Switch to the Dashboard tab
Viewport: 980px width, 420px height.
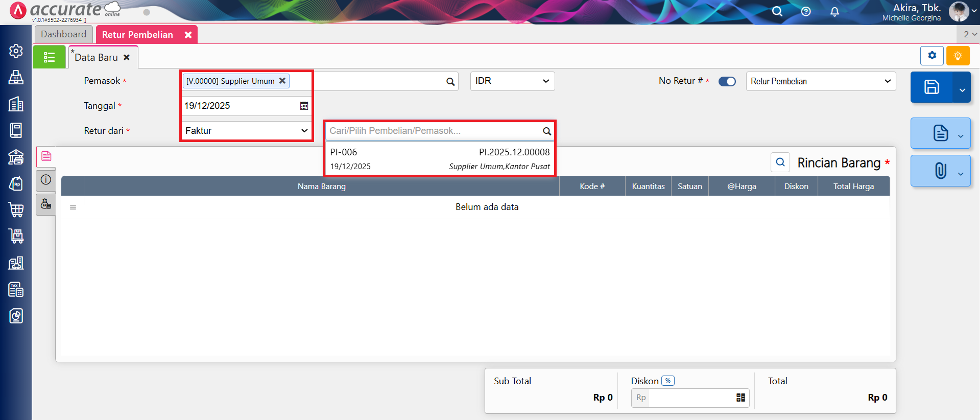point(63,34)
